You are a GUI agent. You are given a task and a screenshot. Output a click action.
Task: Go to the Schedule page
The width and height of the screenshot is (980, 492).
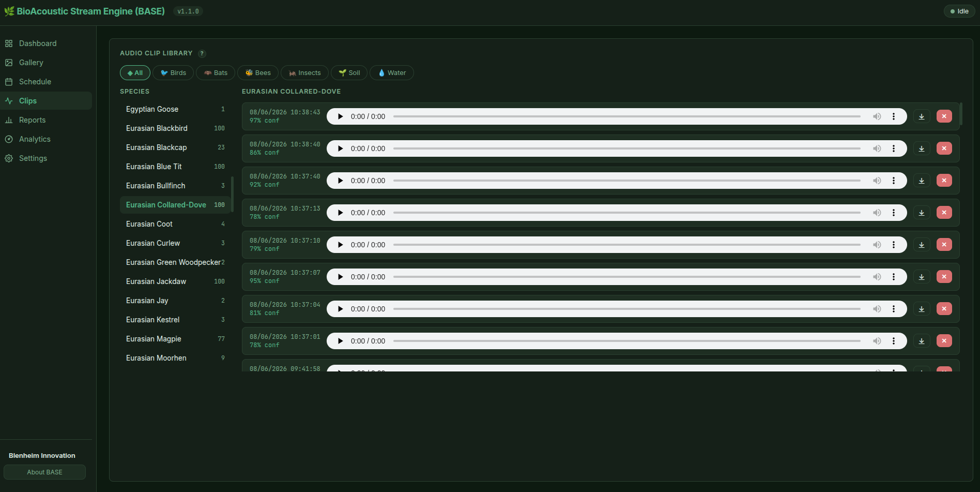(x=46, y=82)
